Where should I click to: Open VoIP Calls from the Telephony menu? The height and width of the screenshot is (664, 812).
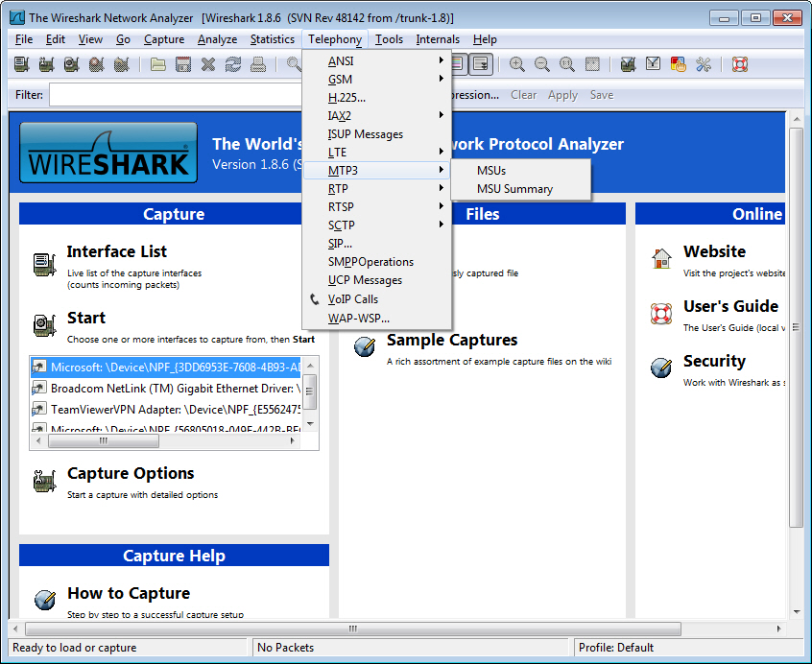tap(376, 299)
